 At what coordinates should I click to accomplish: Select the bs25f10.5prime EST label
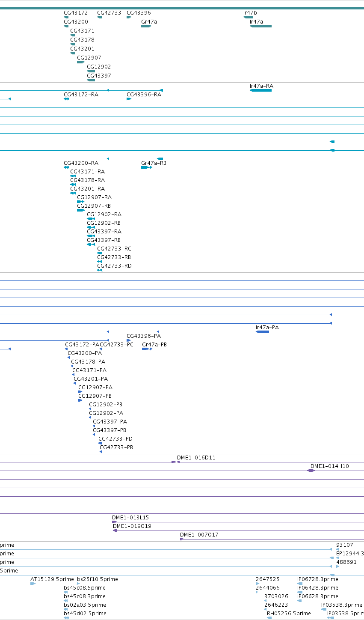[x=98, y=579]
